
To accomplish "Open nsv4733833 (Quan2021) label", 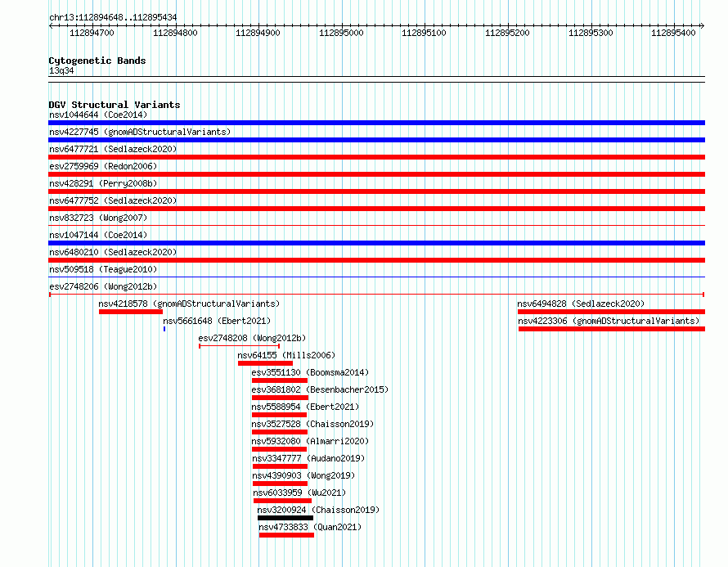I will click(x=310, y=527).
